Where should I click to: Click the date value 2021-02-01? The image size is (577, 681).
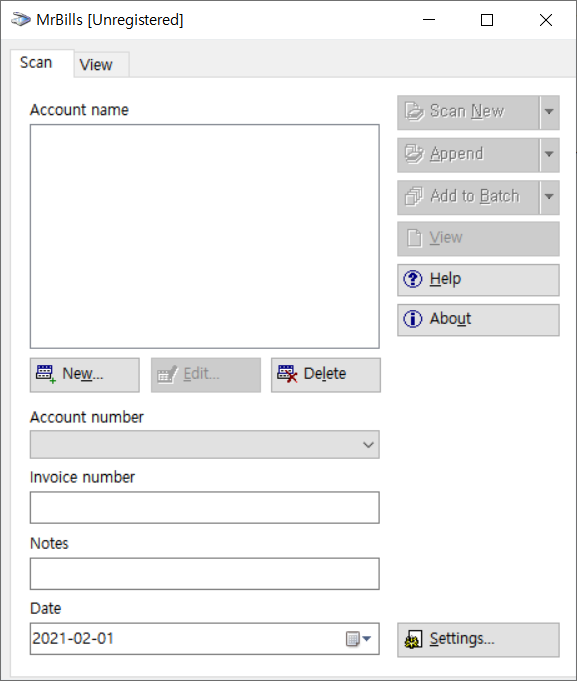point(73,638)
